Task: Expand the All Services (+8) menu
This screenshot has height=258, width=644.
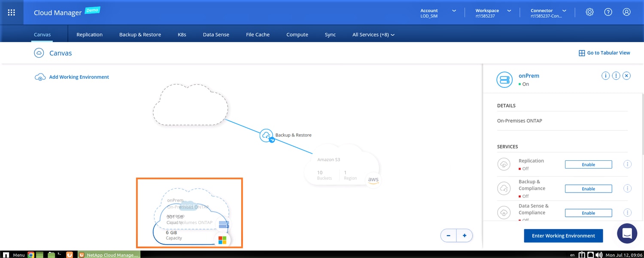Action: (373, 34)
